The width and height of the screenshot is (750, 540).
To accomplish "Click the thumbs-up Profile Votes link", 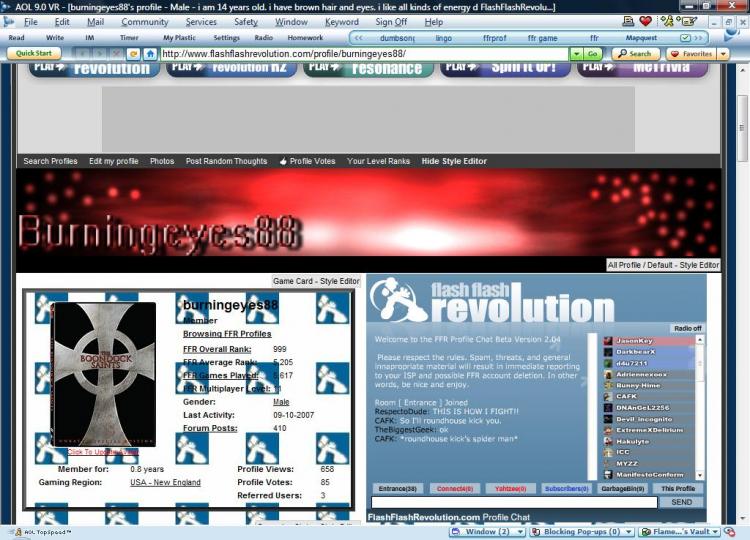I will click(308, 161).
